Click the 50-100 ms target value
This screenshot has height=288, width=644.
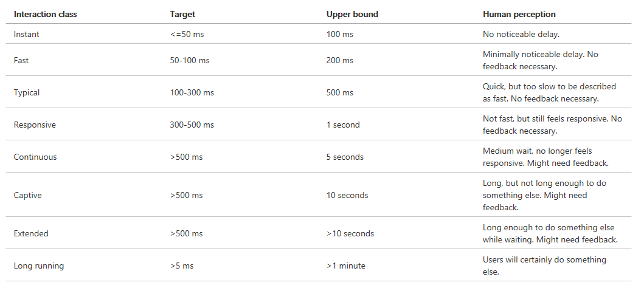pyautogui.click(x=190, y=60)
